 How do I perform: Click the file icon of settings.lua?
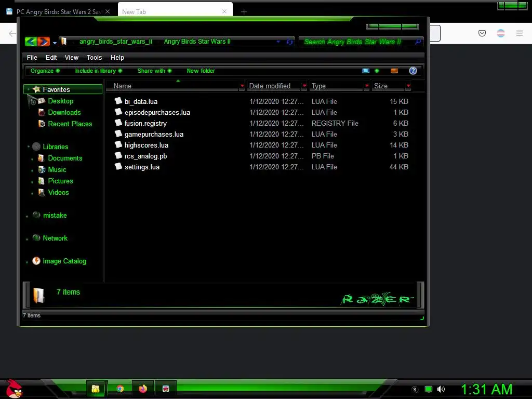tap(118, 166)
